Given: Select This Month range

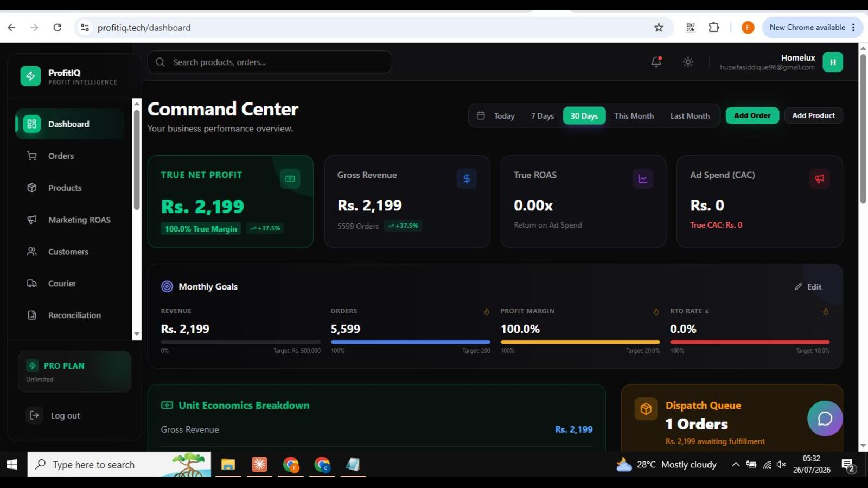Looking at the screenshot, I should [634, 116].
